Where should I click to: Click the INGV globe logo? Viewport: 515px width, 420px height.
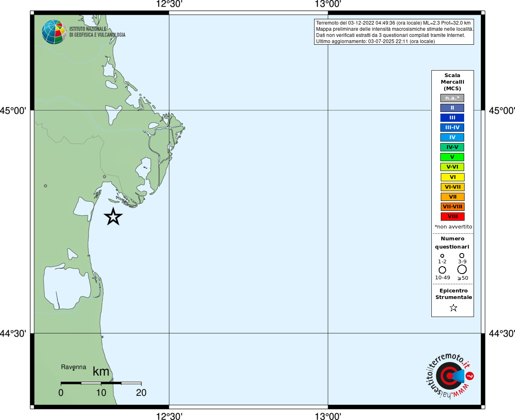click(54, 32)
